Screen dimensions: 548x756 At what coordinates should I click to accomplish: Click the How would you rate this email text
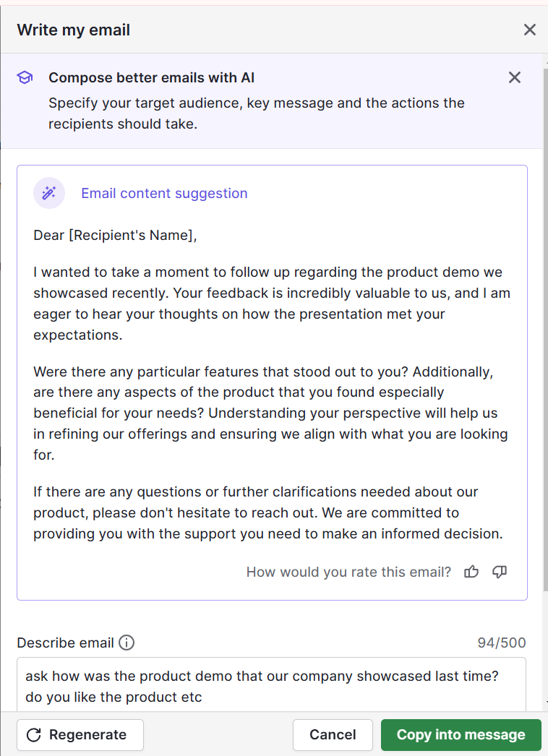tap(348, 572)
